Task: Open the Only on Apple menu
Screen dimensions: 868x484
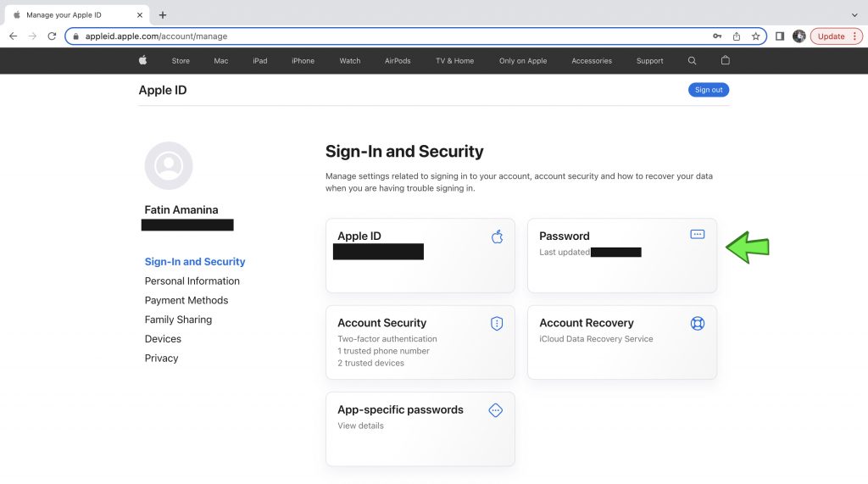Action: (x=522, y=61)
